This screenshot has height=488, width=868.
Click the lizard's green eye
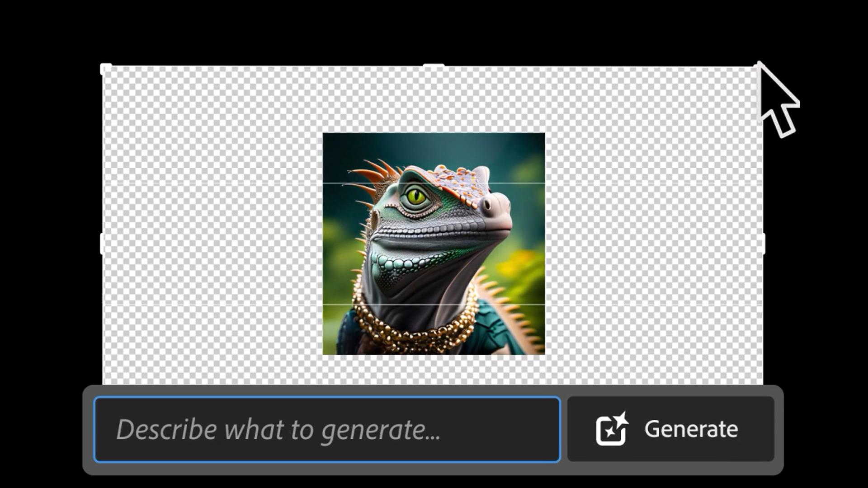pos(416,197)
